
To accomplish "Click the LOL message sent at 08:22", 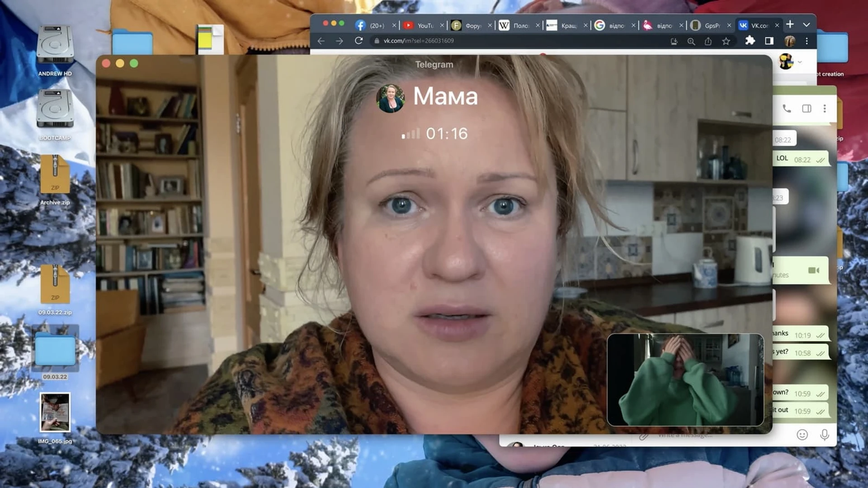I will pos(801,159).
